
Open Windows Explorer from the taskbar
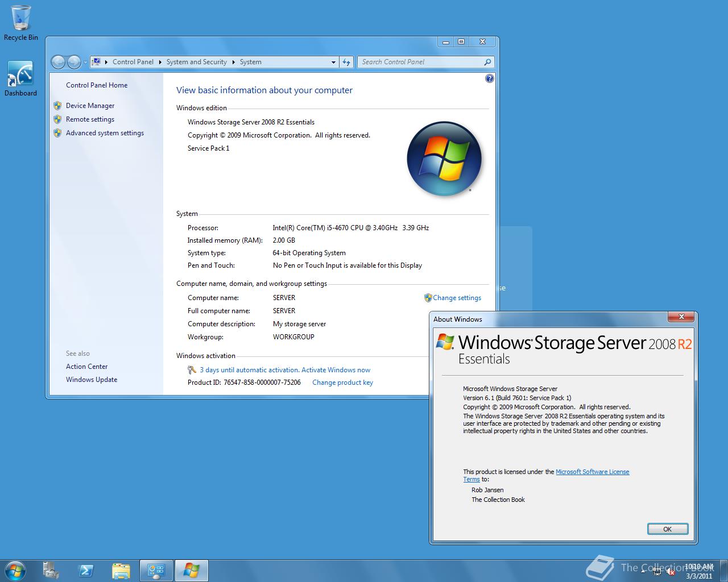click(x=121, y=570)
